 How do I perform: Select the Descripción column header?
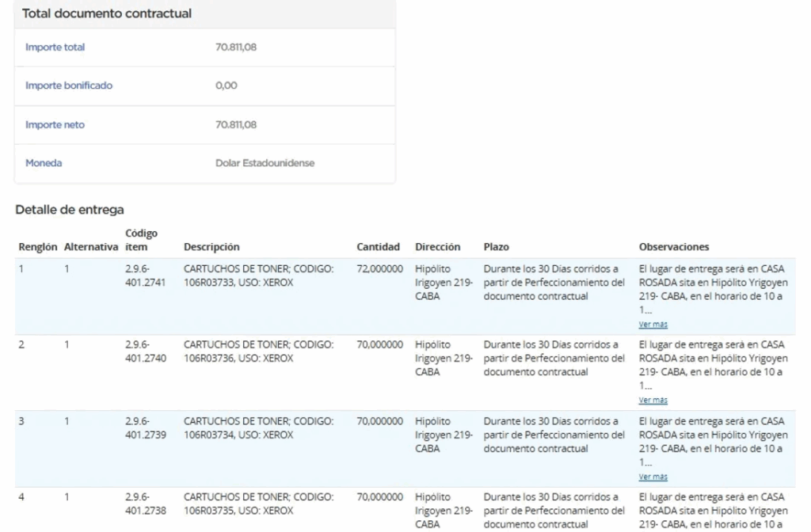pos(211,247)
